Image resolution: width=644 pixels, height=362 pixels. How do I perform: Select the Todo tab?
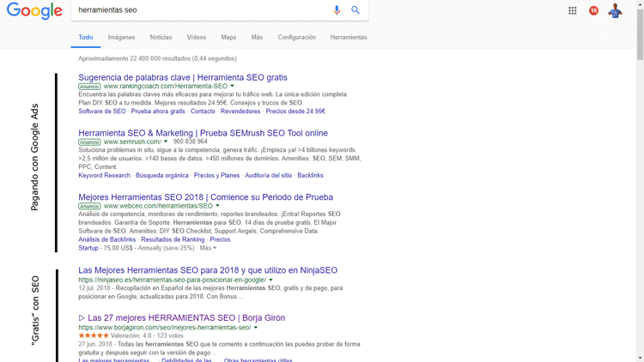coord(85,38)
